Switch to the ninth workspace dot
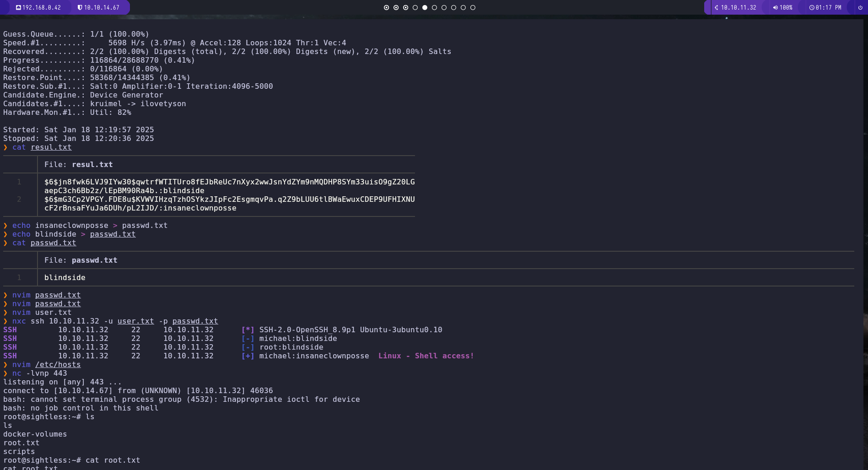This screenshot has width=868, height=470. tap(464, 7)
